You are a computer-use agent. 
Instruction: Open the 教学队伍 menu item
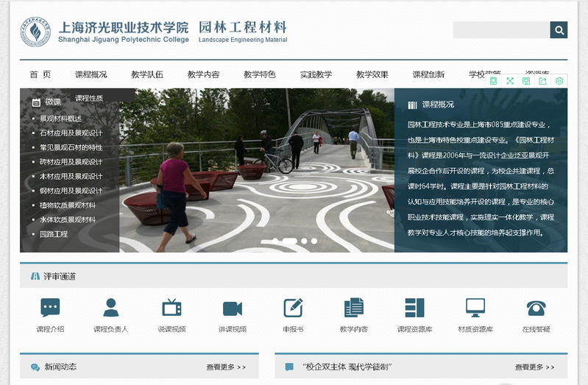[x=147, y=74]
